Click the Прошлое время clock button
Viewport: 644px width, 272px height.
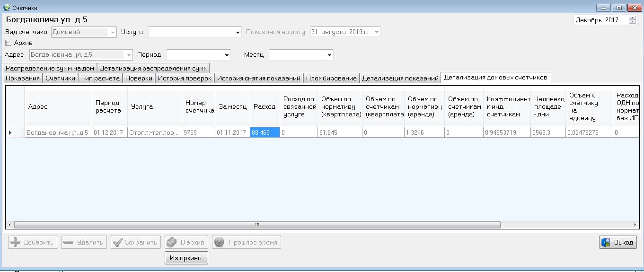tap(246, 242)
